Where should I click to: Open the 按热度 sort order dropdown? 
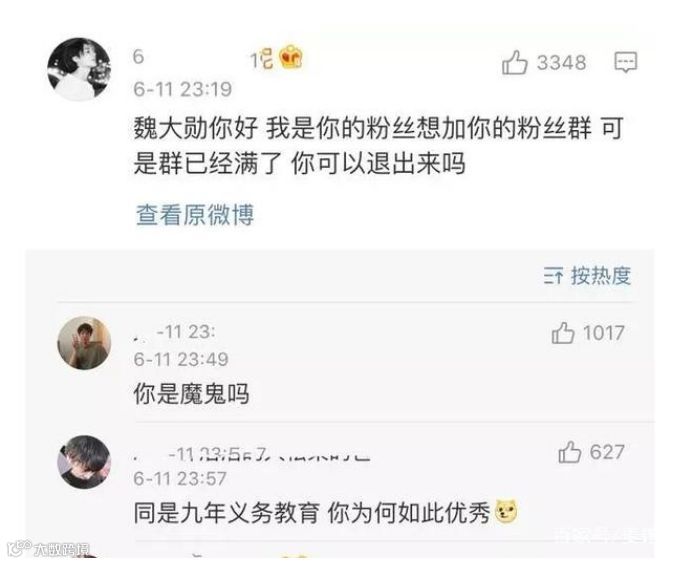click(588, 275)
